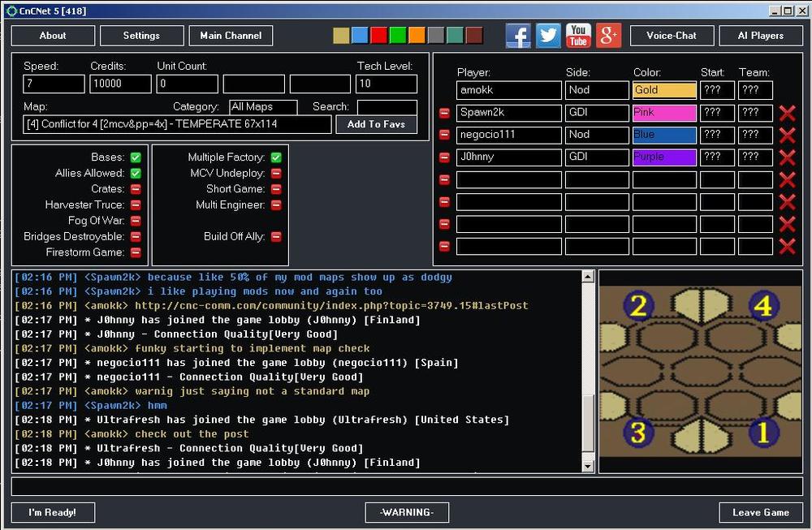Screen dimensions: 812x530
Task: Focus the chat message input box
Action: coord(407,486)
